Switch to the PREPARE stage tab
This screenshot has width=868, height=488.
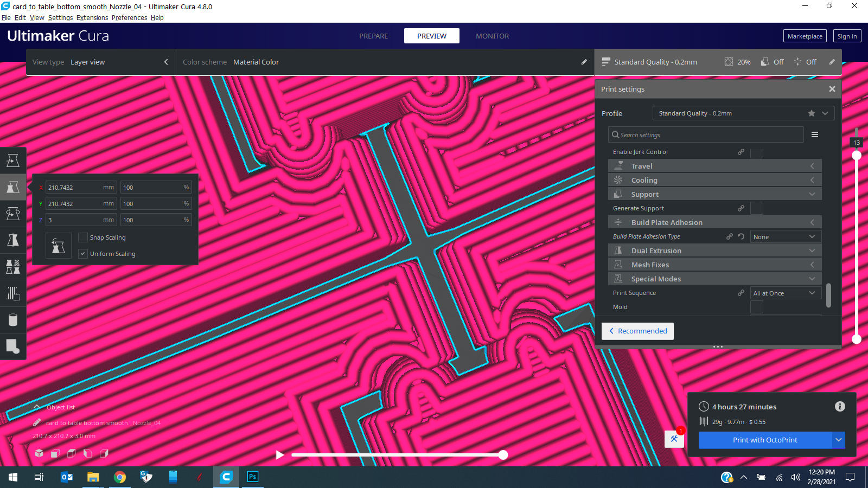tap(373, 36)
